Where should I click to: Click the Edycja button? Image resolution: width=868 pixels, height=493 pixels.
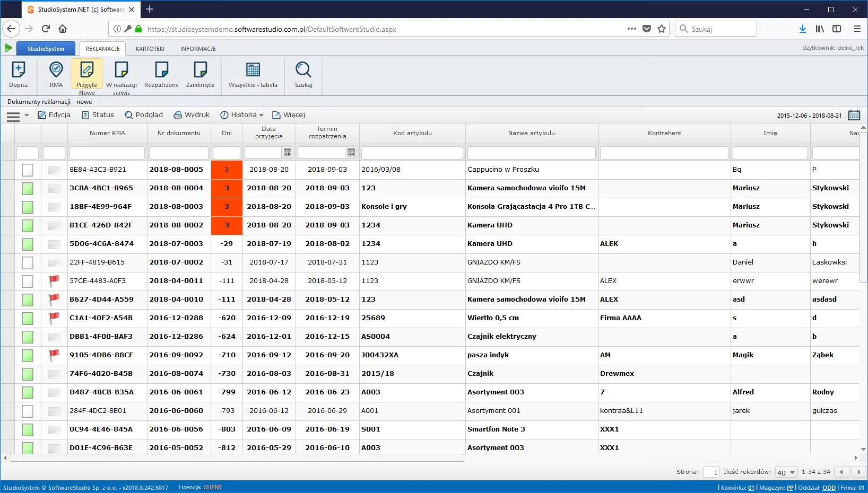pos(54,115)
